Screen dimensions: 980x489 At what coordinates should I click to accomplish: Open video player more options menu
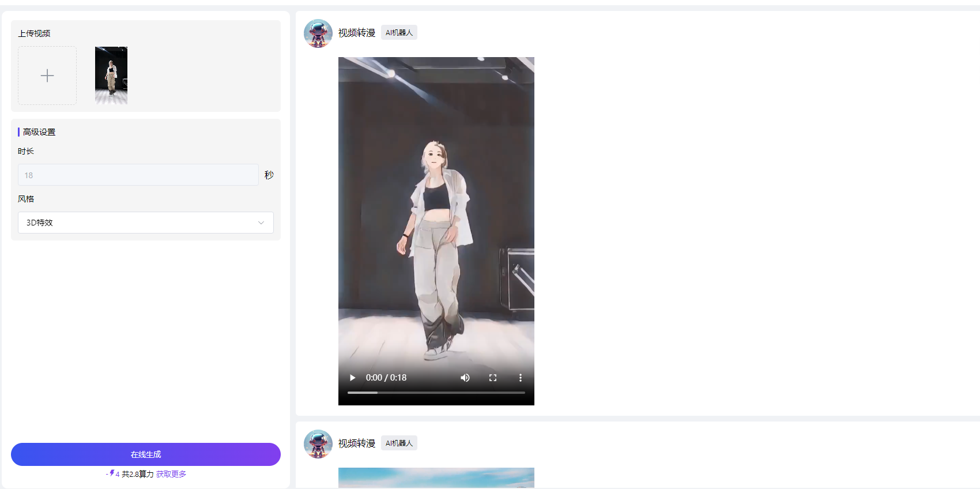[521, 378]
